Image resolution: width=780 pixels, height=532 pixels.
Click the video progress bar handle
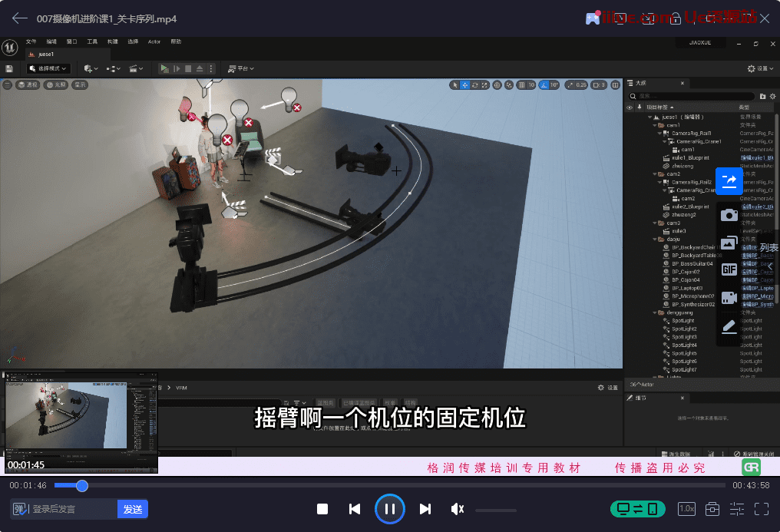(82, 486)
